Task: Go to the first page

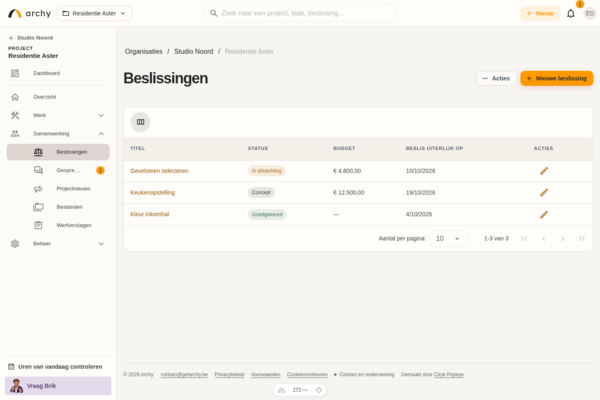Action: point(525,239)
